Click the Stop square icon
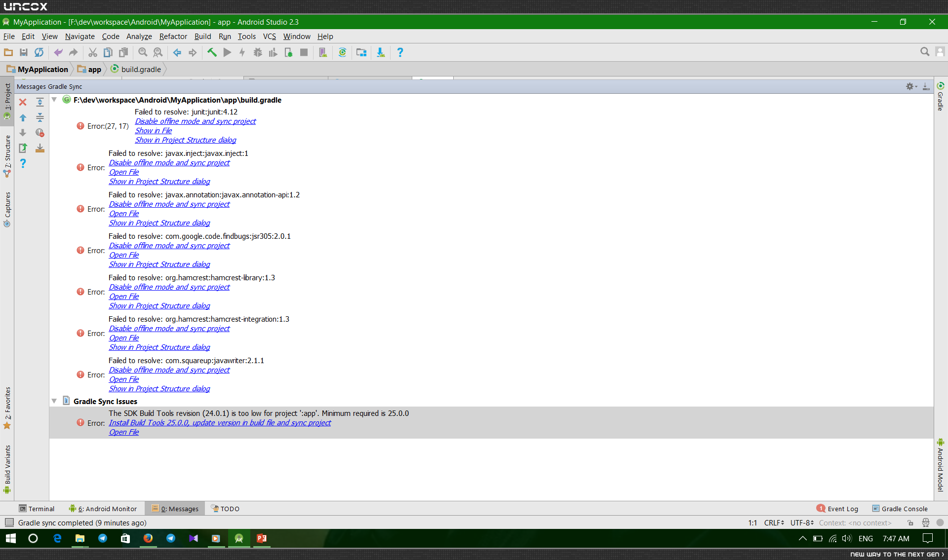The width and height of the screenshot is (948, 560). pos(304,52)
